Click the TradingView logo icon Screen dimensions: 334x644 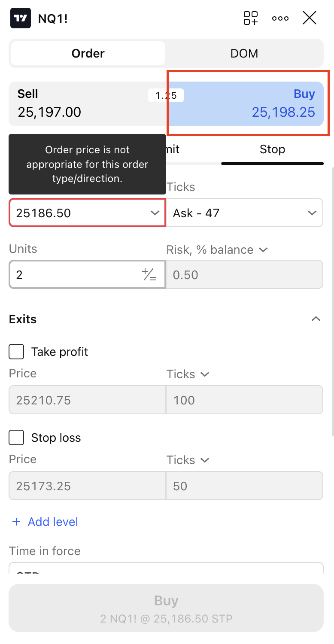[x=21, y=18]
